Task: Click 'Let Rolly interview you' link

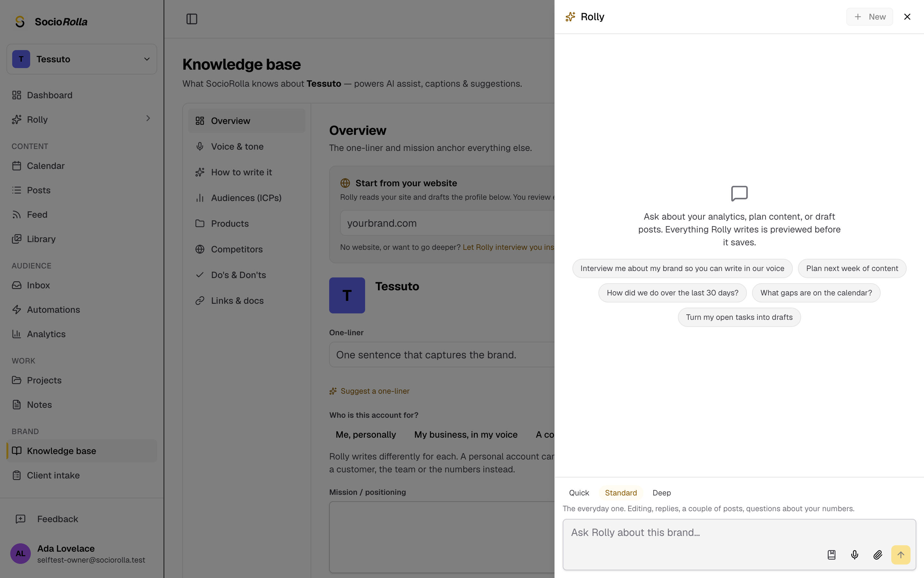Action: (508, 247)
